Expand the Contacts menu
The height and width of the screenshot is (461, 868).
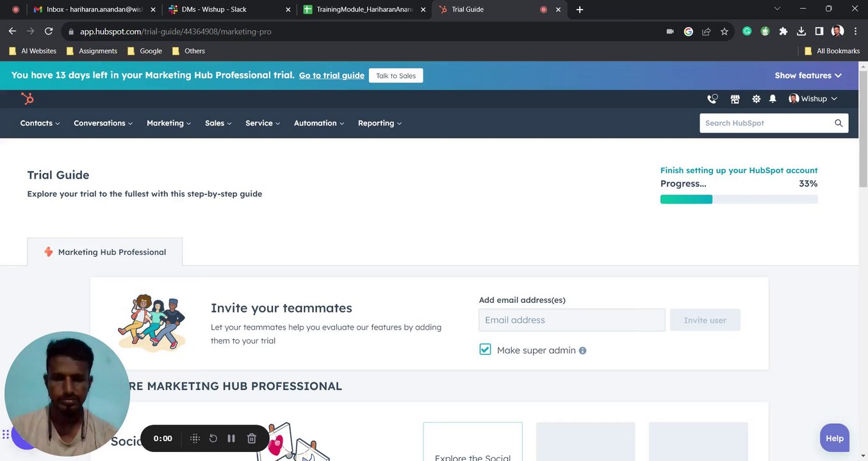click(40, 123)
